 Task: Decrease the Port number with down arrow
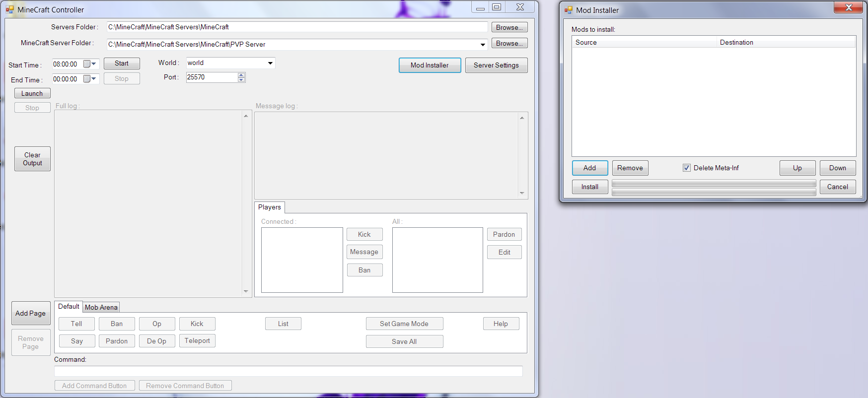click(241, 80)
